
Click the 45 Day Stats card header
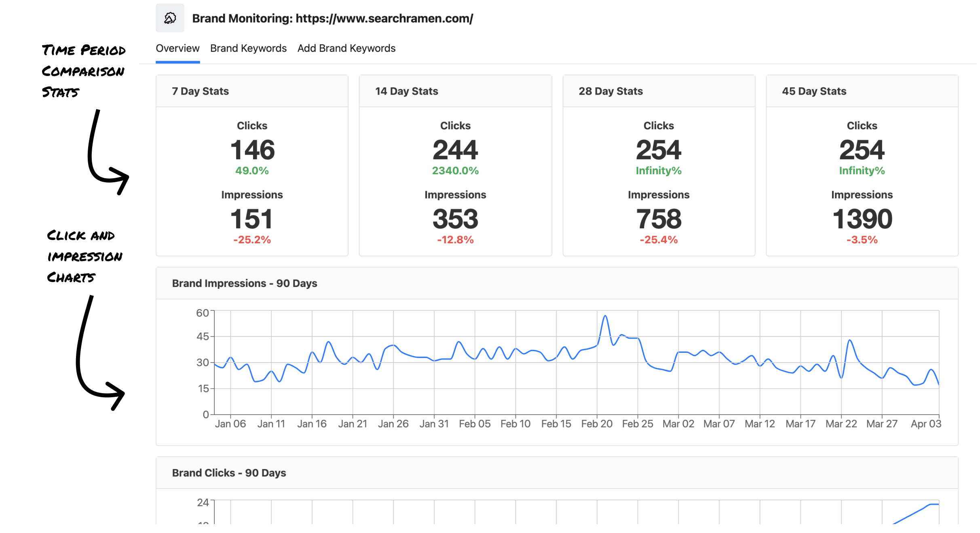[x=814, y=91]
